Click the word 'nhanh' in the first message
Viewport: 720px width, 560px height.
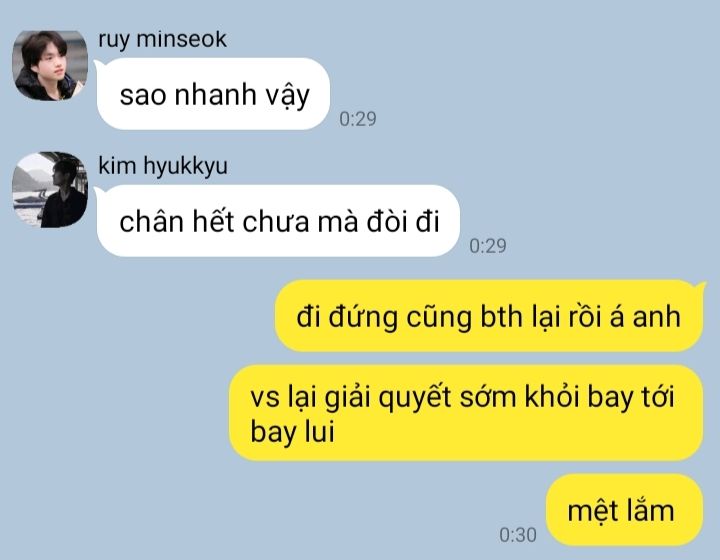tap(214, 95)
